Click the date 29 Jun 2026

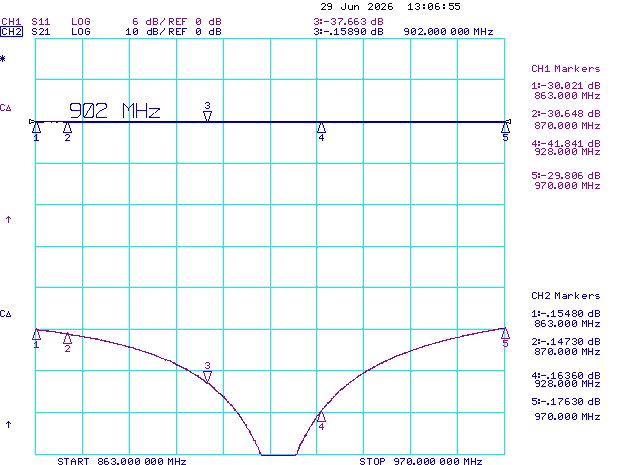tap(357, 7)
